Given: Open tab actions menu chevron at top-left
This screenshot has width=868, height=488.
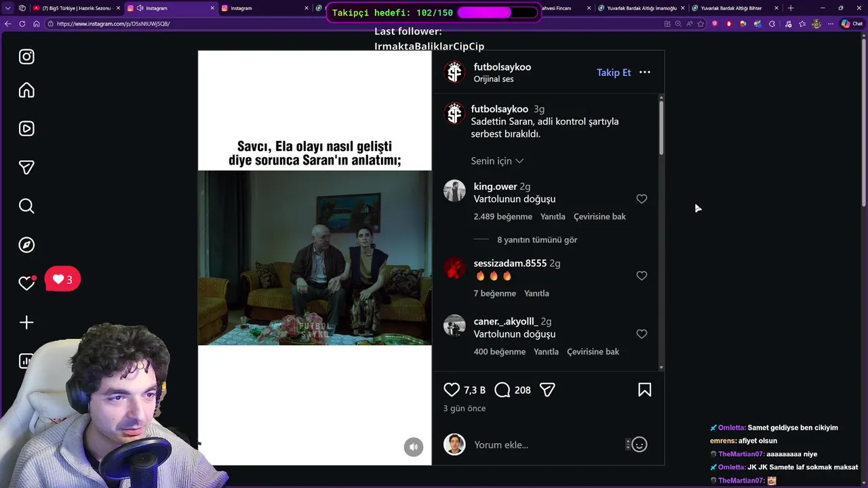Looking at the screenshot, I should point(7,8).
